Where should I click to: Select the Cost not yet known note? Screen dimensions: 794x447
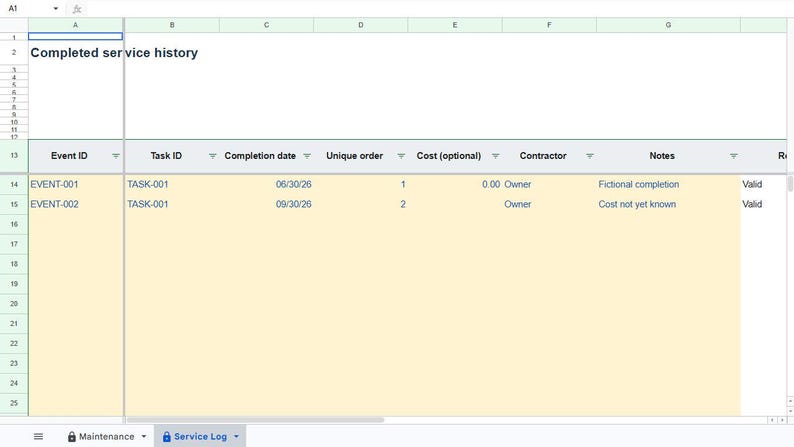[x=668, y=204]
